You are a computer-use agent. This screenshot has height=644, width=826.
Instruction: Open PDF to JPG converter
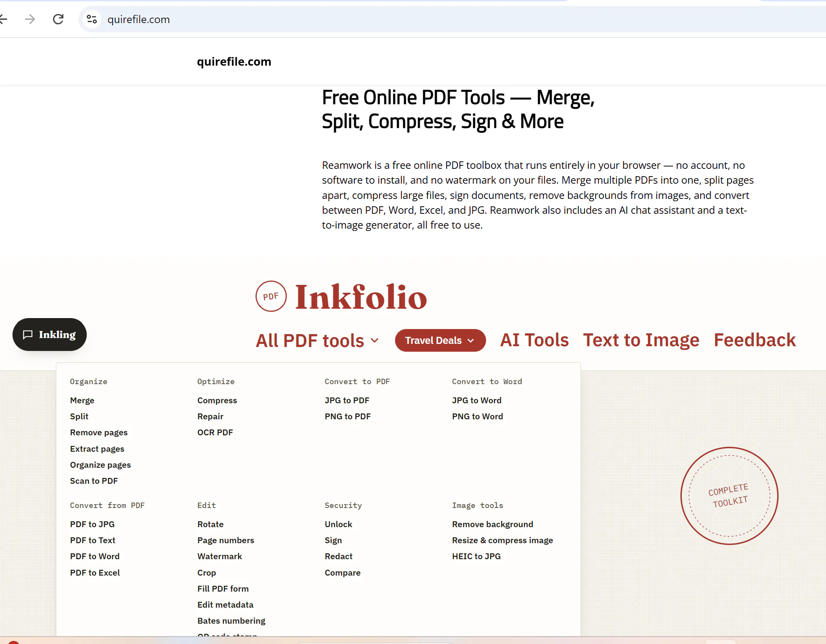pyautogui.click(x=92, y=524)
